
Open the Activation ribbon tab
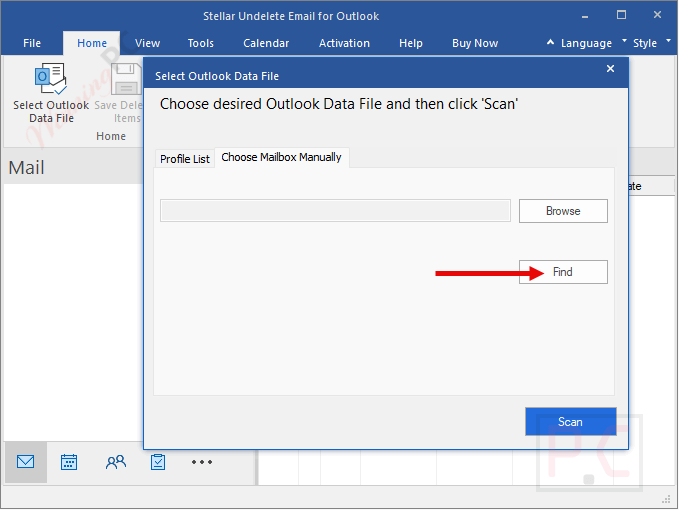pos(344,43)
